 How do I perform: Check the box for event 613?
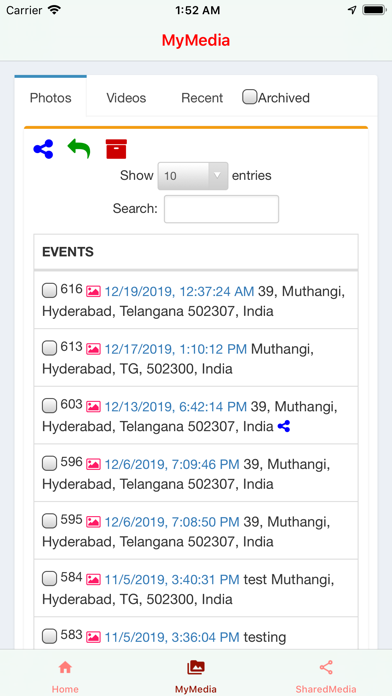point(49,348)
